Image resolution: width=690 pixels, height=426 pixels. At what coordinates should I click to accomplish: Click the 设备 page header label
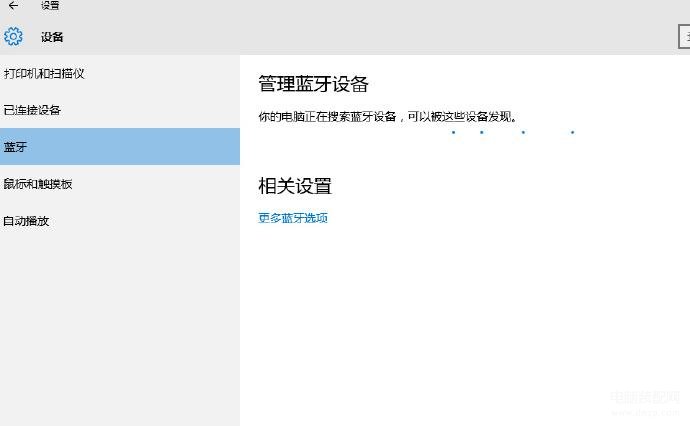click(52, 37)
